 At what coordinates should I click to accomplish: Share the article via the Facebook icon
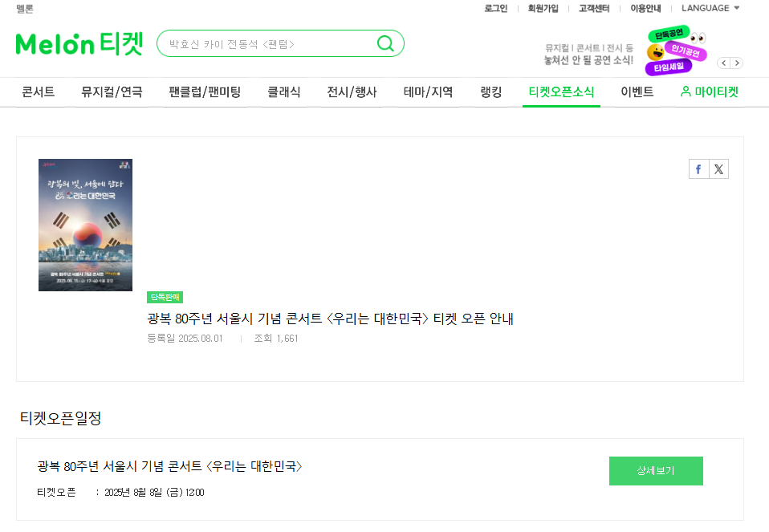click(x=698, y=169)
